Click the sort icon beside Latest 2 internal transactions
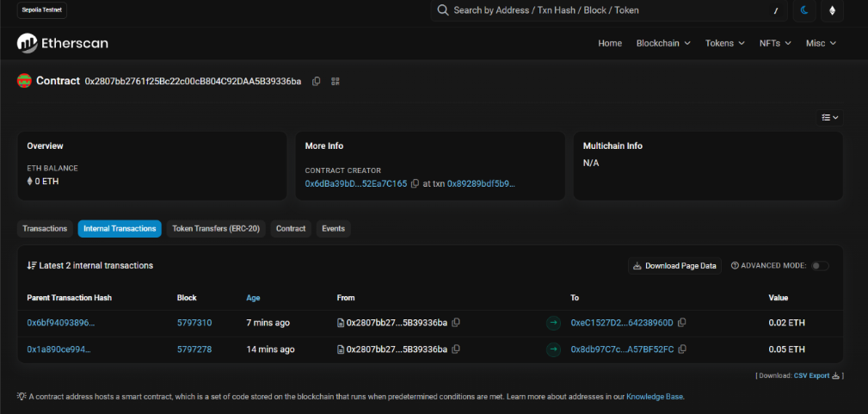The width and height of the screenshot is (868, 414). (32, 265)
